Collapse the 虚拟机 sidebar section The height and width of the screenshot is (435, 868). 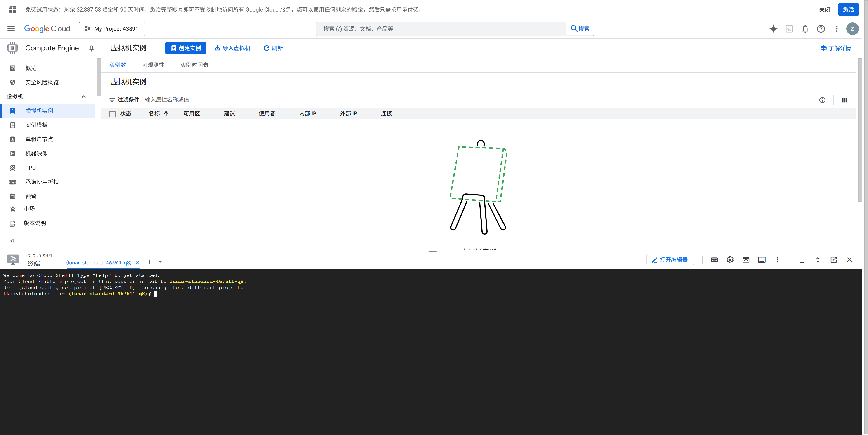coord(84,97)
